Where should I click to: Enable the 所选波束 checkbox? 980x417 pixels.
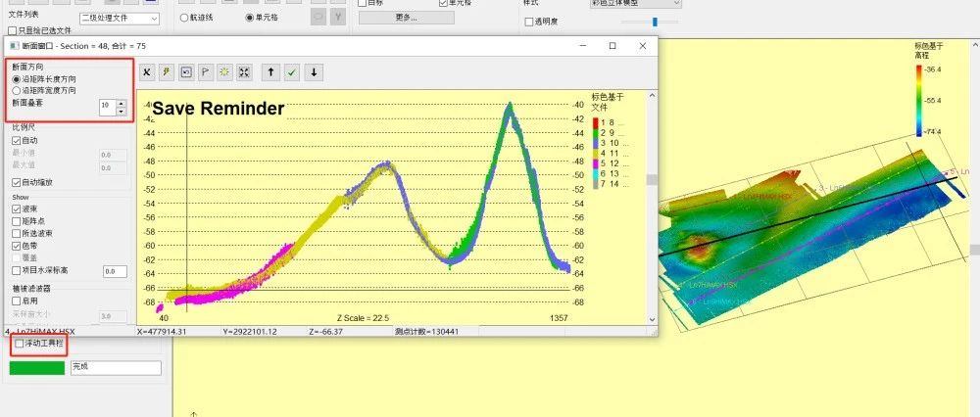[17, 233]
